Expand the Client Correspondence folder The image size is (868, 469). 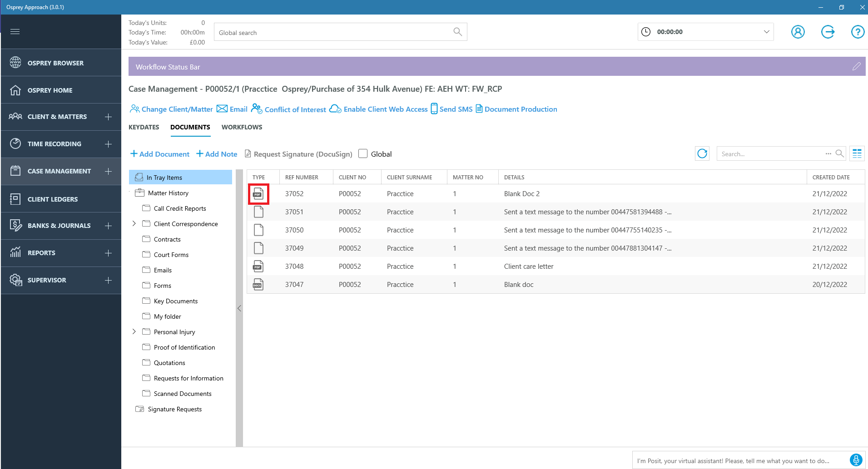point(134,223)
